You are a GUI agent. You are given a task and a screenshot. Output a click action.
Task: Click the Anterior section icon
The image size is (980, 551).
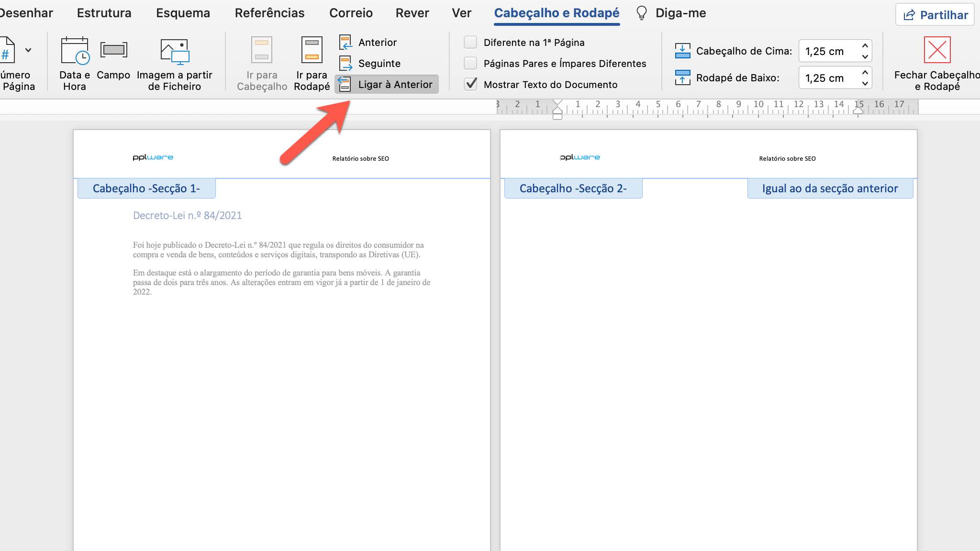click(x=345, y=42)
